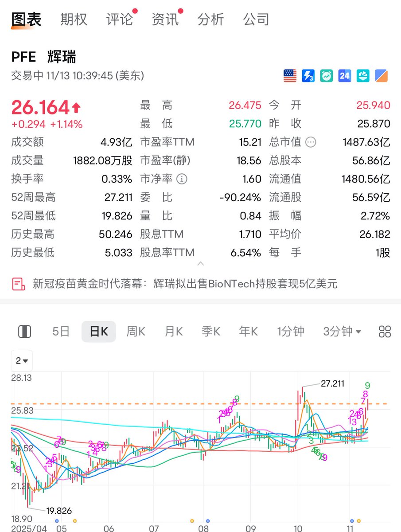The width and height of the screenshot is (401, 532).
Task: Switch to the 公司 tab
Action: 256,20
